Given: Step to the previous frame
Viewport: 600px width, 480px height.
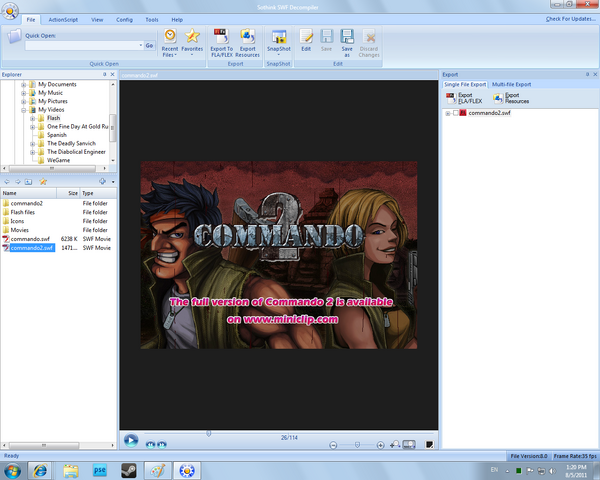Looking at the screenshot, I should tap(150, 444).
